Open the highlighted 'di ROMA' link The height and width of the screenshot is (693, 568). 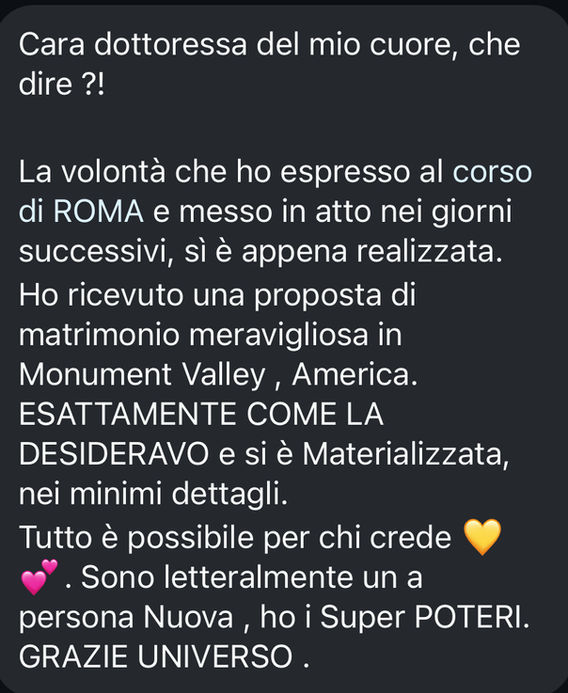(x=81, y=211)
